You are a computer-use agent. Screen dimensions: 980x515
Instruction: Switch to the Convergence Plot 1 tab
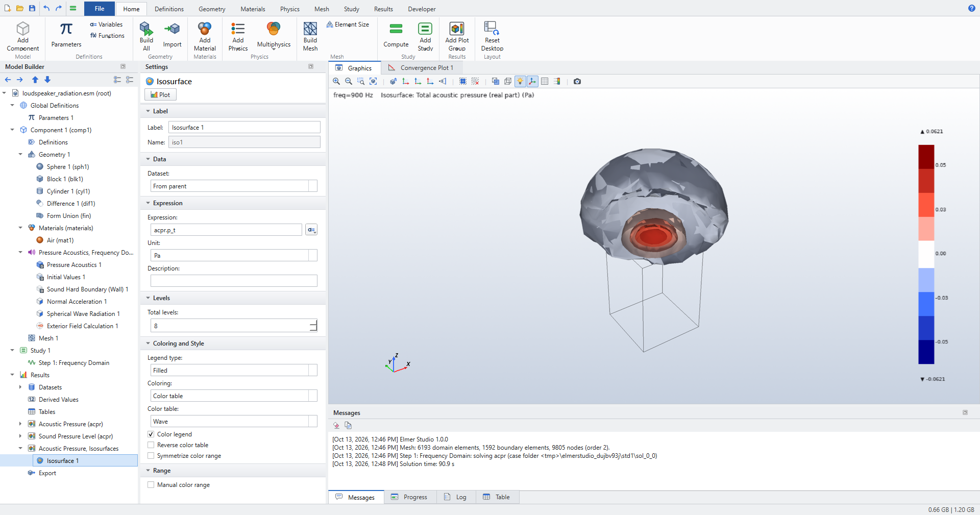(421, 68)
